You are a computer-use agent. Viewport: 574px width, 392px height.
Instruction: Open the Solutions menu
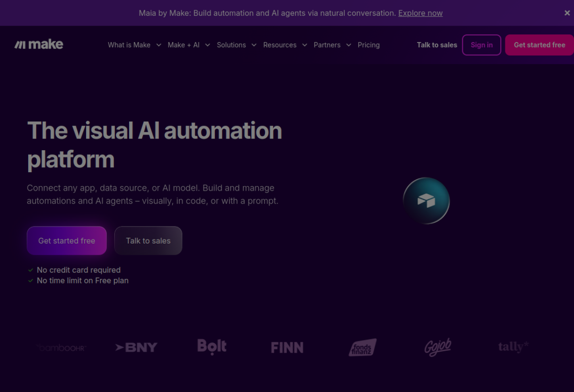(231, 45)
